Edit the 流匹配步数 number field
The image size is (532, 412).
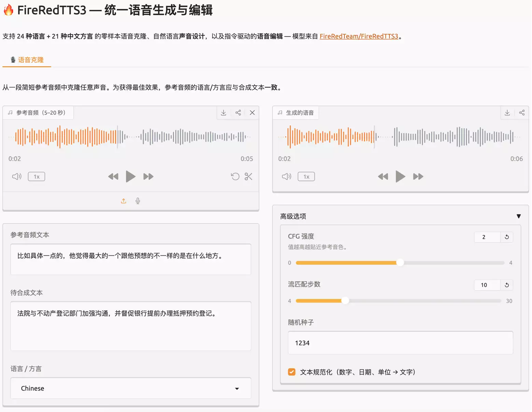(487, 285)
